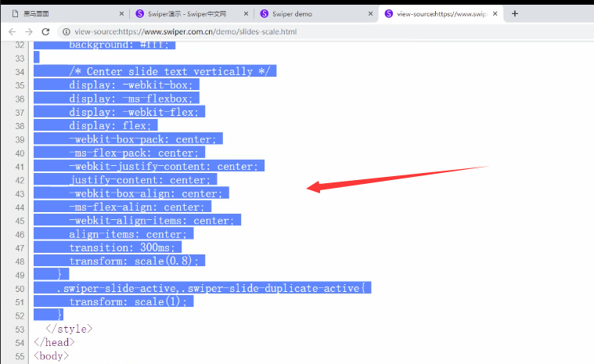The image size is (594, 364).
Task: Click line '-webkit-align-items: center;'
Action: click(x=152, y=221)
